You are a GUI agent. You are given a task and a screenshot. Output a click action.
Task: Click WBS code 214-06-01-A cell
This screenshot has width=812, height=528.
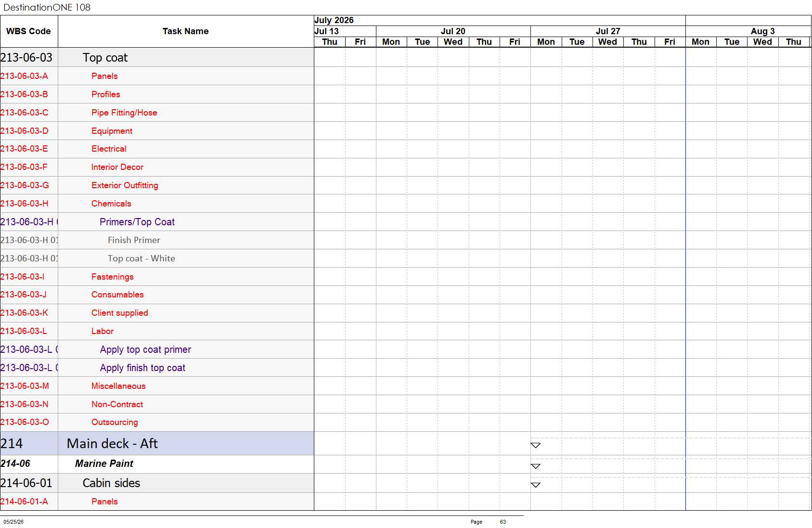click(x=29, y=502)
